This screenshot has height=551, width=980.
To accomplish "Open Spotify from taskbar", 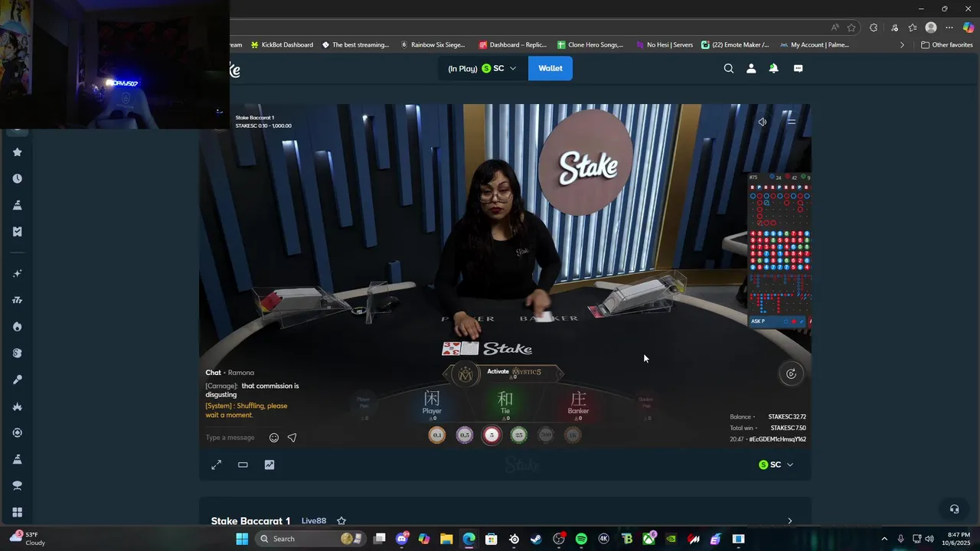I will click(581, 539).
